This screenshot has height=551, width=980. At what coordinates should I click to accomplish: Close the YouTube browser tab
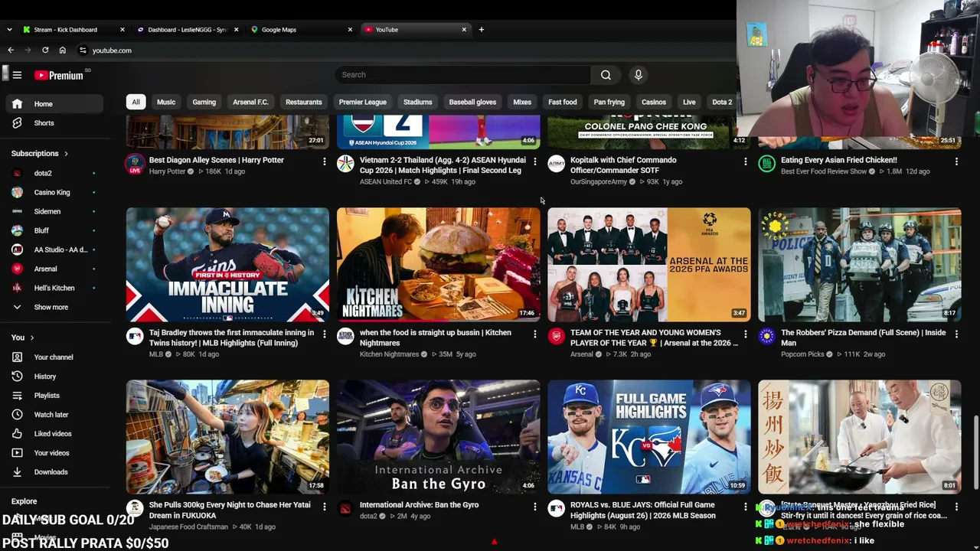[x=464, y=30]
